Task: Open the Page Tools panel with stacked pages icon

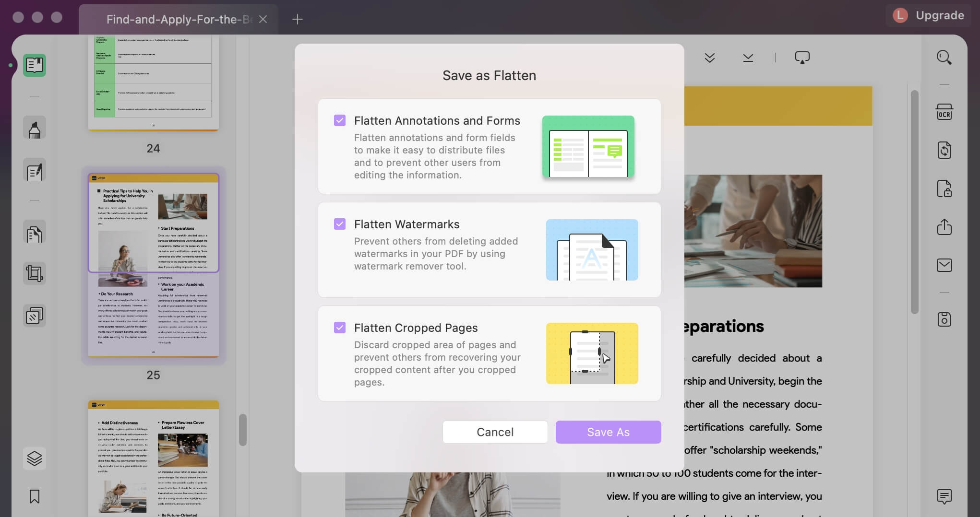Action: point(34,315)
